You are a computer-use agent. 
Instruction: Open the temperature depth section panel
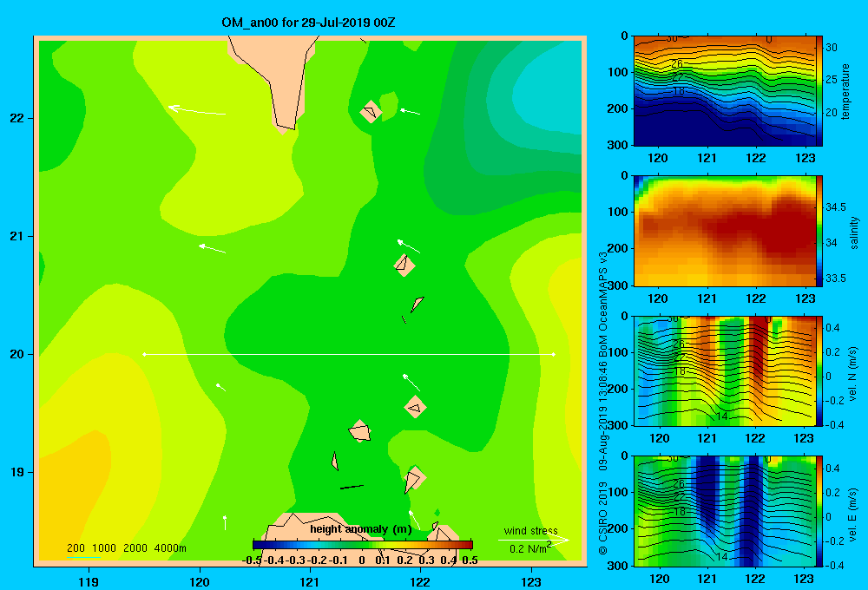pyautogui.click(x=725, y=91)
